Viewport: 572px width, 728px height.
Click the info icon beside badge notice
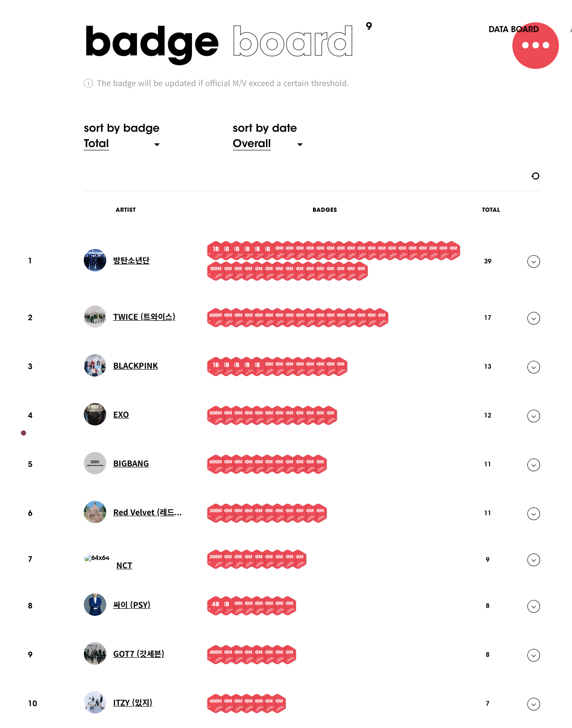click(x=88, y=83)
